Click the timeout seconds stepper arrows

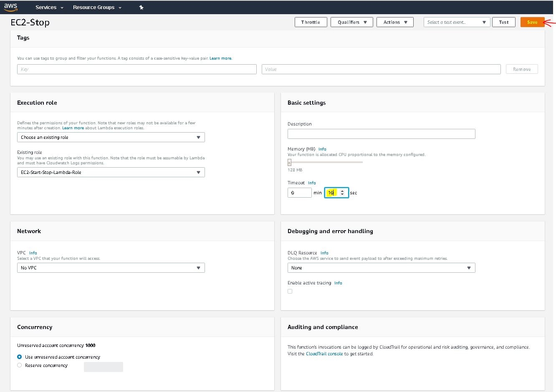coord(342,193)
